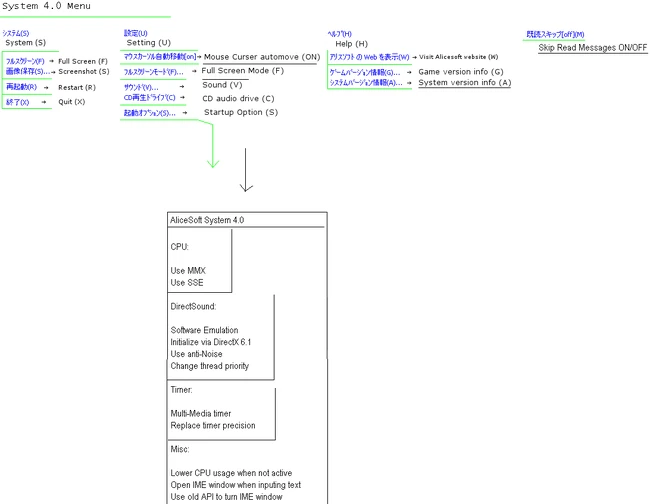
Task: Click the English 'Help (H)' label
Action: tap(352, 44)
